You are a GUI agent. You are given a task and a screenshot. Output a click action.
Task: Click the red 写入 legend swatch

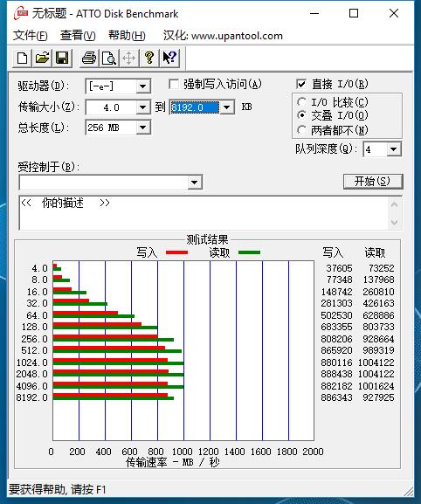point(176,252)
